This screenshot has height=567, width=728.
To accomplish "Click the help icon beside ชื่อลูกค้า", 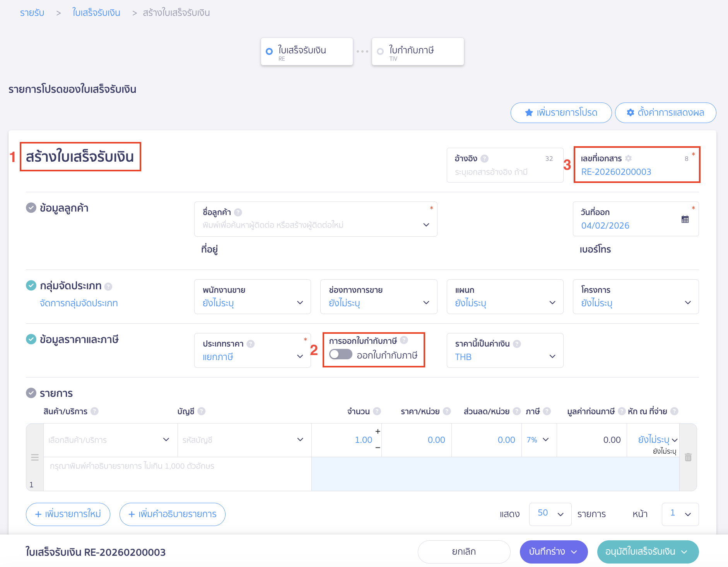I will 238,212.
